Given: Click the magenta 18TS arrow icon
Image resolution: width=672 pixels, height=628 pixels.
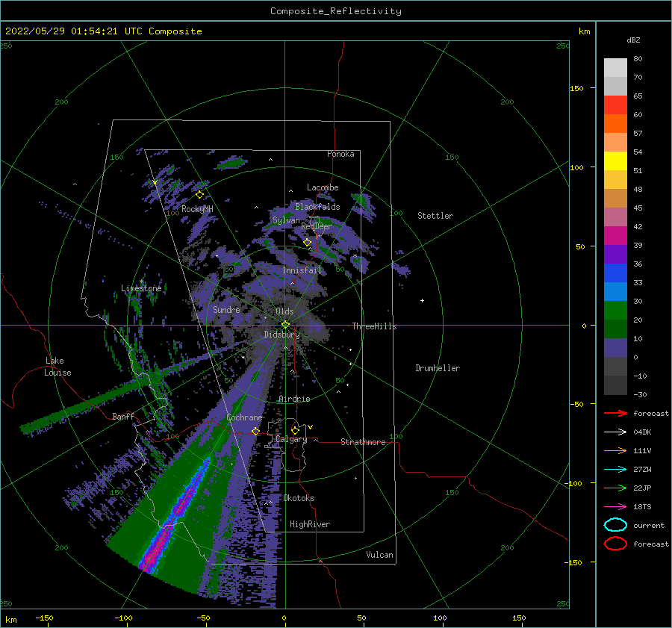Looking at the screenshot, I should point(615,507).
